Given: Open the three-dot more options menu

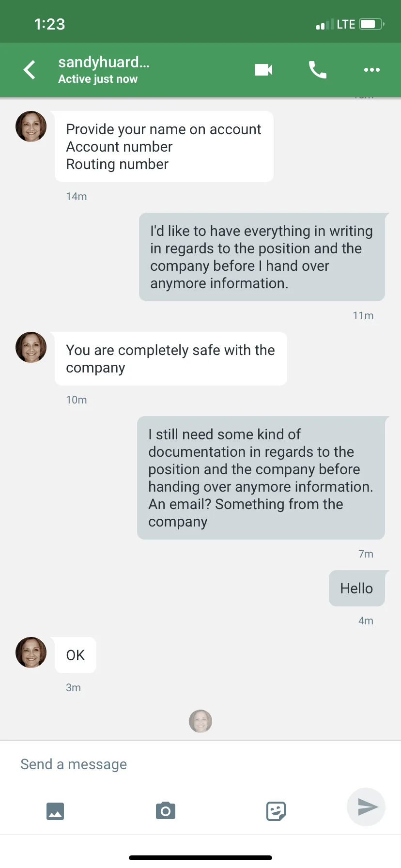Looking at the screenshot, I should [x=372, y=70].
